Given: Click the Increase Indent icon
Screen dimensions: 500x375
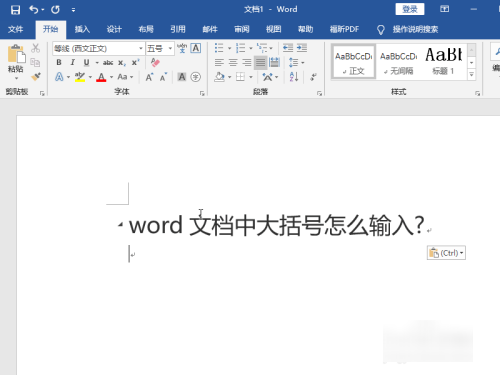Looking at the screenshot, I should point(302,48).
